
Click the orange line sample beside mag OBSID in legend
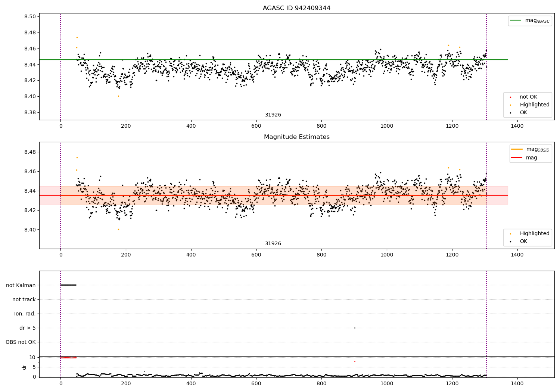517,149
